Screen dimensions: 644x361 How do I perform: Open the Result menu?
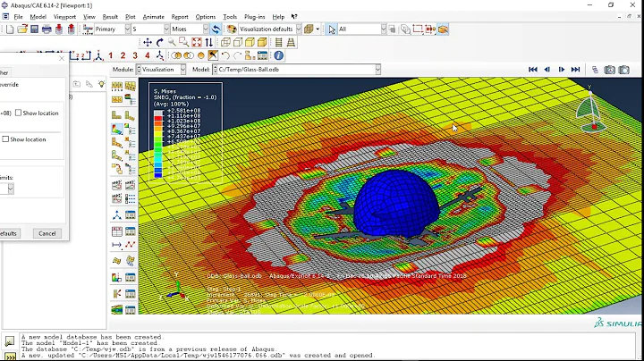tap(110, 17)
